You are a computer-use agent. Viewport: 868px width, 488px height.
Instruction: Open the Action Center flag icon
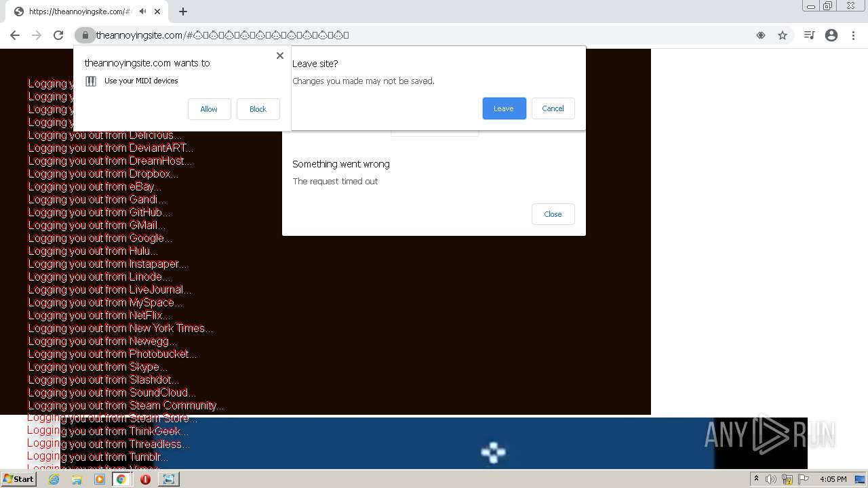[804, 479]
